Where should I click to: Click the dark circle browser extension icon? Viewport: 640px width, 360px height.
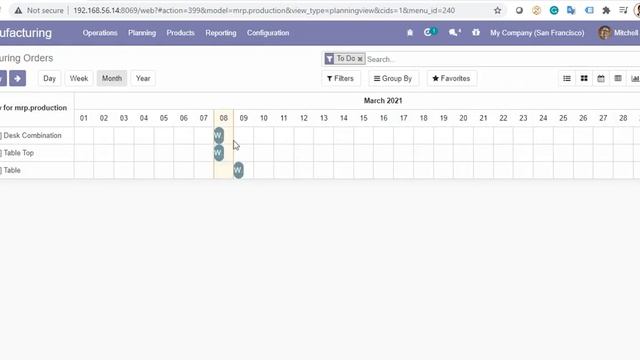[x=519, y=11]
